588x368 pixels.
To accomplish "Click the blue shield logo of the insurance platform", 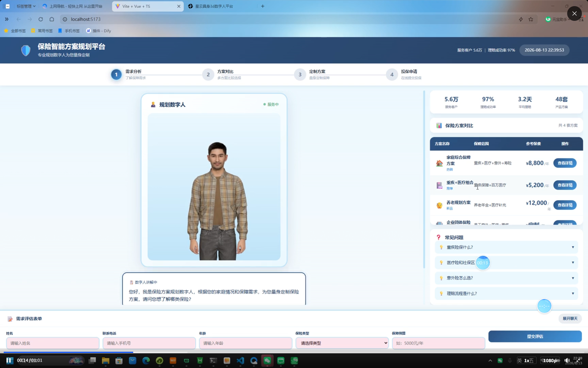I will [x=26, y=50].
